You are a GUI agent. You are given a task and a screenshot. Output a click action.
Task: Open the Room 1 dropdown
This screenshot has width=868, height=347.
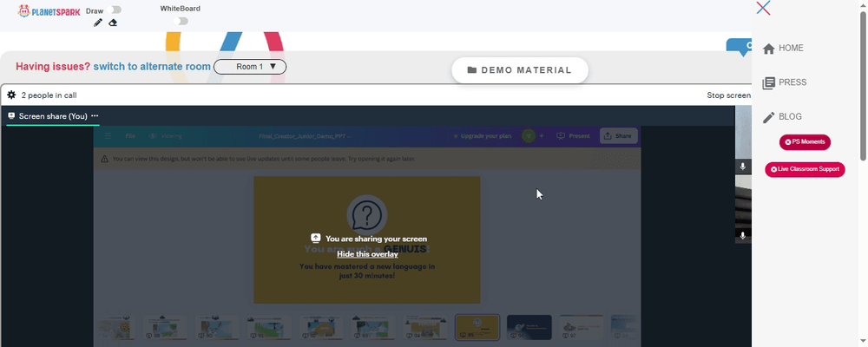[x=250, y=67]
